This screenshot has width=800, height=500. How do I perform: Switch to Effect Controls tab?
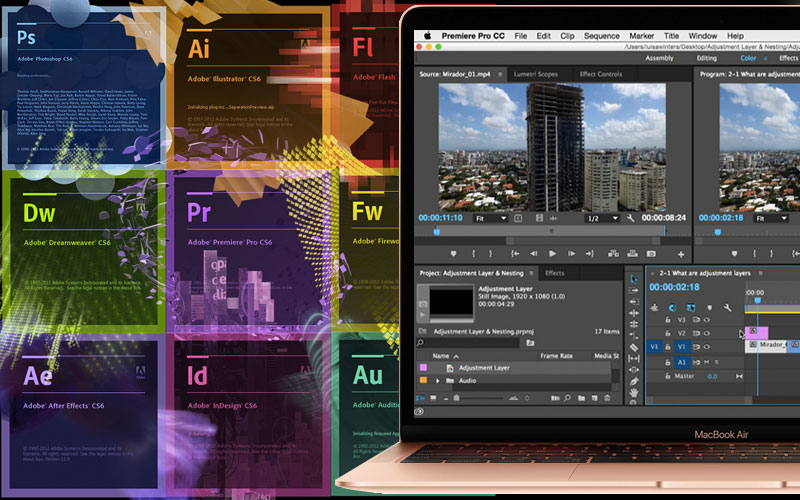[601, 74]
